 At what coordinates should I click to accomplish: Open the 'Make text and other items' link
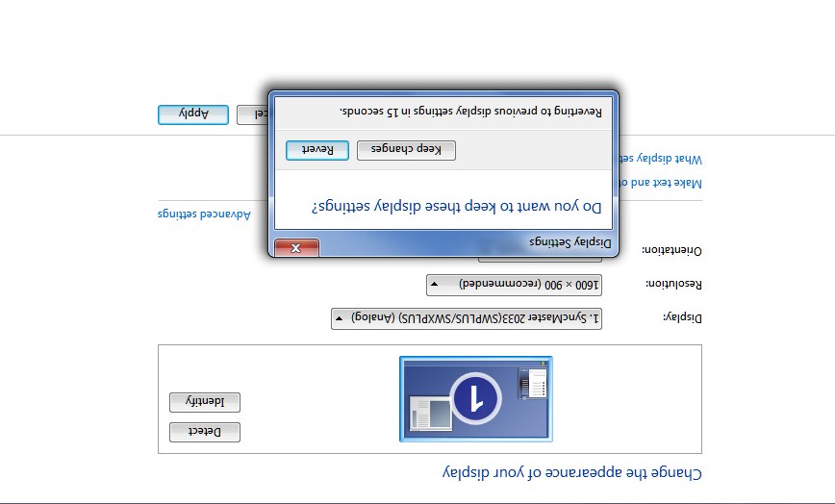pyautogui.click(x=659, y=183)
